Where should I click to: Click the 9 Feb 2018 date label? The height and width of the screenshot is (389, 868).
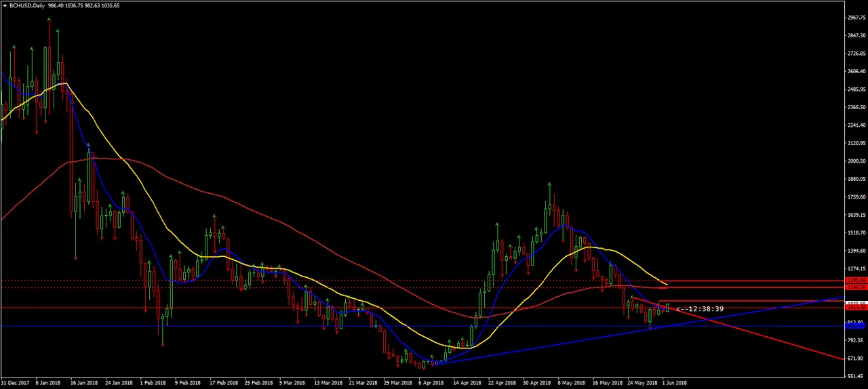coord(188,383)
